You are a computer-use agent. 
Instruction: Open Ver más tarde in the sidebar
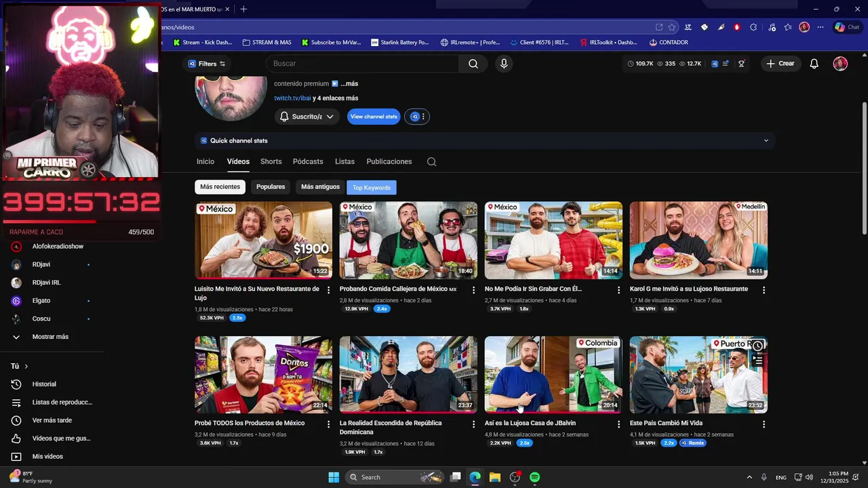(52, 420)
